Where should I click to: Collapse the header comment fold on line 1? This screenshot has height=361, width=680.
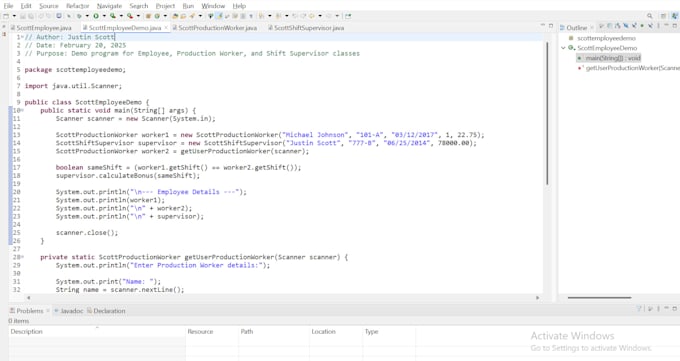coord(22,37)
